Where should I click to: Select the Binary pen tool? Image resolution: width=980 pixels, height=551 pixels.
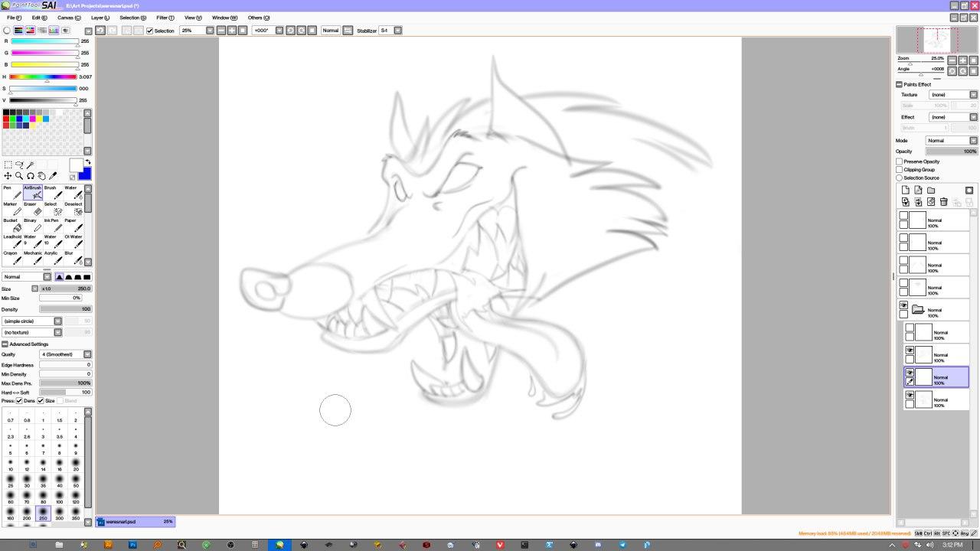click(32, 225)
